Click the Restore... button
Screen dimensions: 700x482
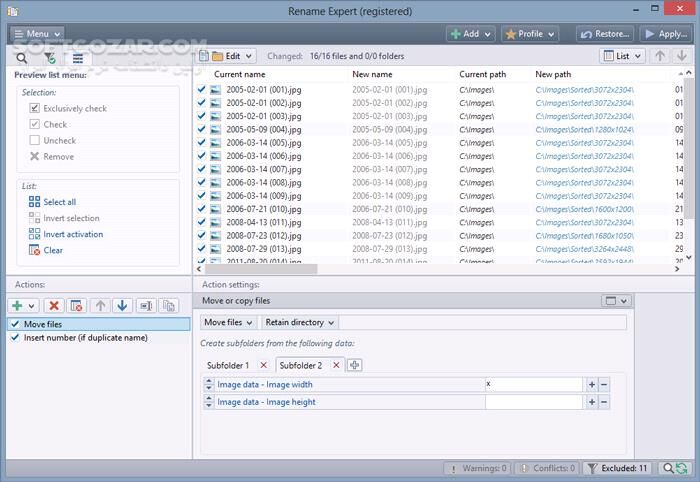pyautogui.click(x=605, y=34)
